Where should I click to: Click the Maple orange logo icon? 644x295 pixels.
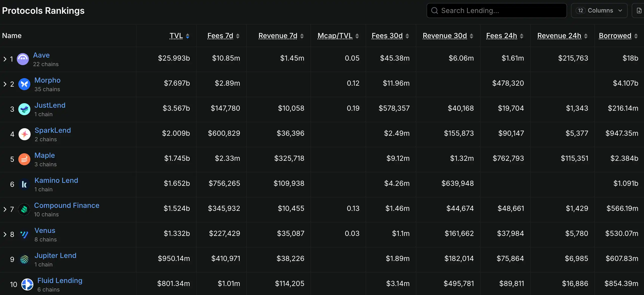coord(24,159)
